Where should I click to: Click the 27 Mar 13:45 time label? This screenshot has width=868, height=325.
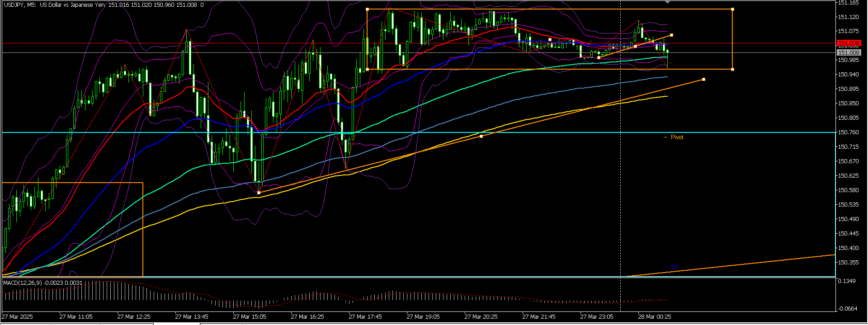pos(191,317)
